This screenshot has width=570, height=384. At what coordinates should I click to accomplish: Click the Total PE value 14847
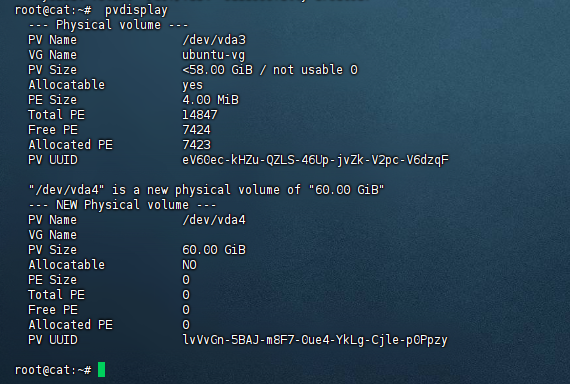coord(200,115)
